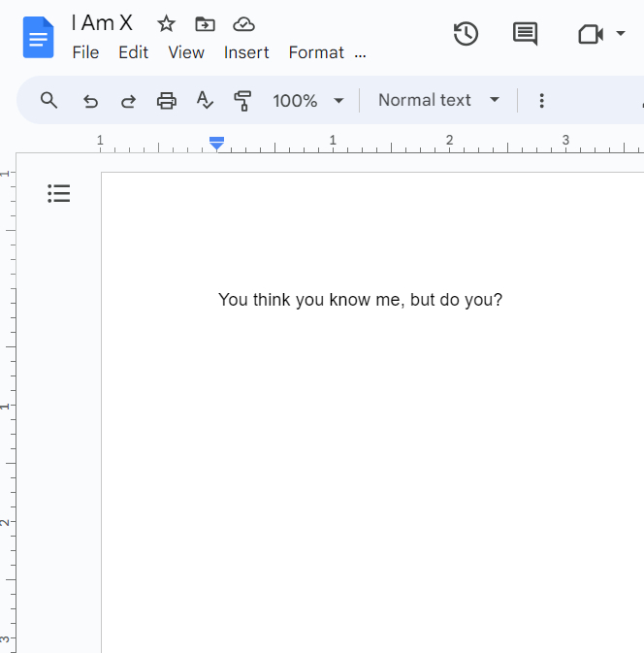
Task: Click the document title I Am X
Action: click(x=102, y=24)
